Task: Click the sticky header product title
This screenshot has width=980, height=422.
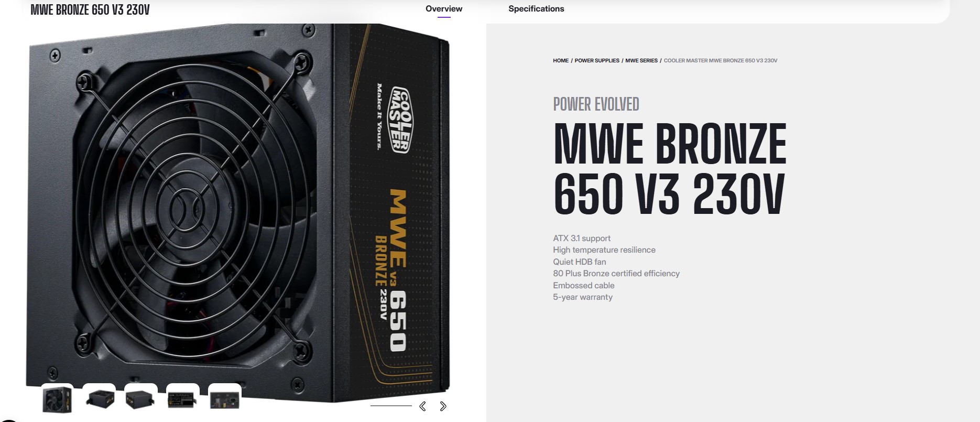Action: [90, 10]
